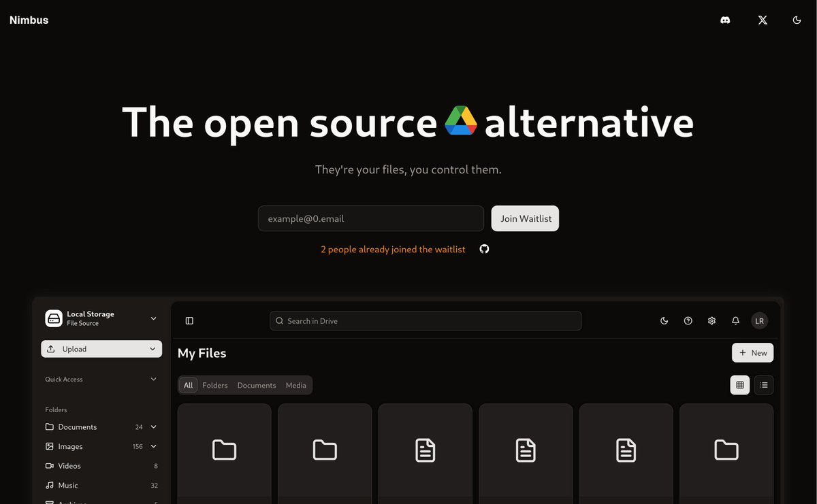Toggle dark mode in the drive toolbar
The image size is (817, 504).
[664, 321]
